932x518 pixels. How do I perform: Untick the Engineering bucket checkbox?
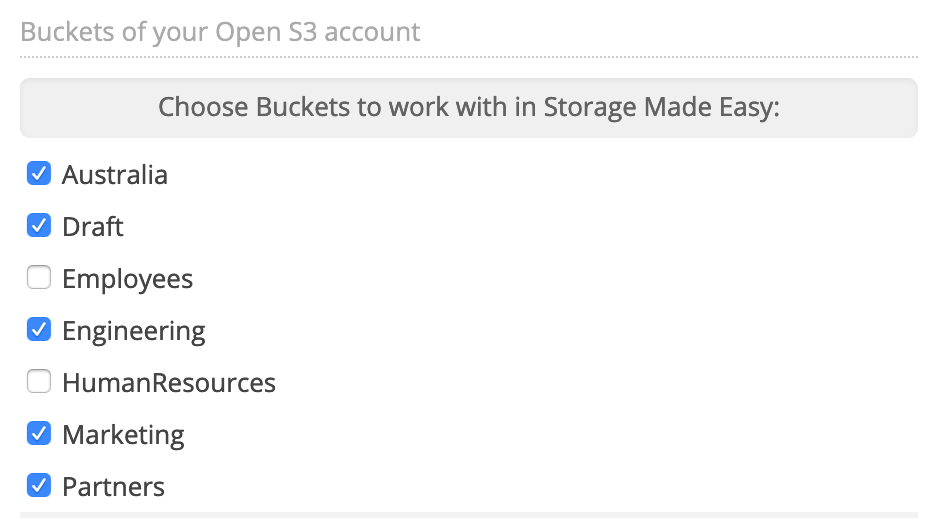pos(39,330)
